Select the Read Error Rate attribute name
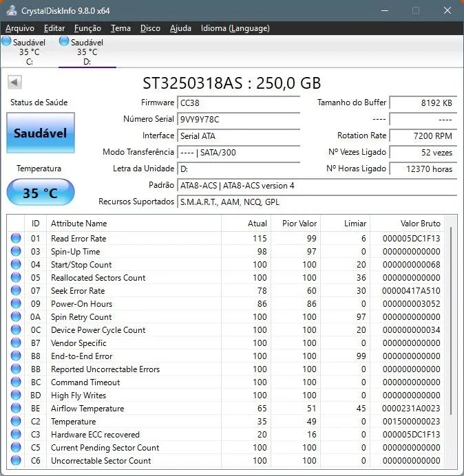The width and height of the screenshot is (464, 476). pyautogui.click(x=78, y=239)
